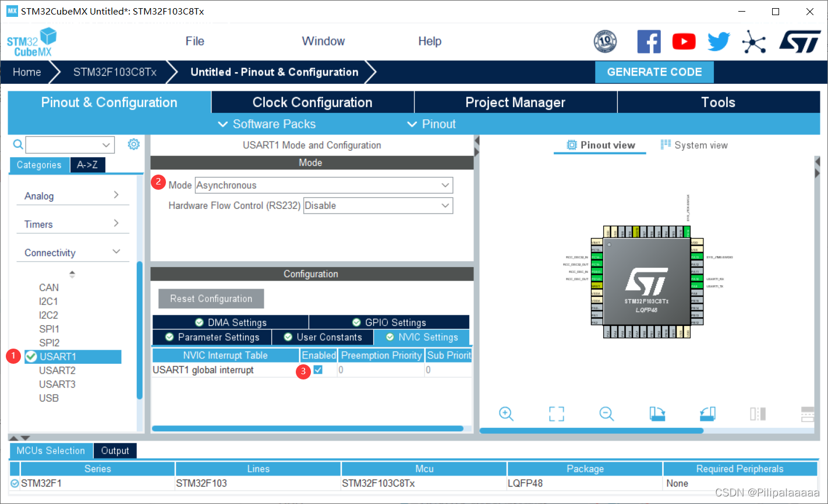Click the Connectivity list scroll arrow

click(x=72, y=274)
